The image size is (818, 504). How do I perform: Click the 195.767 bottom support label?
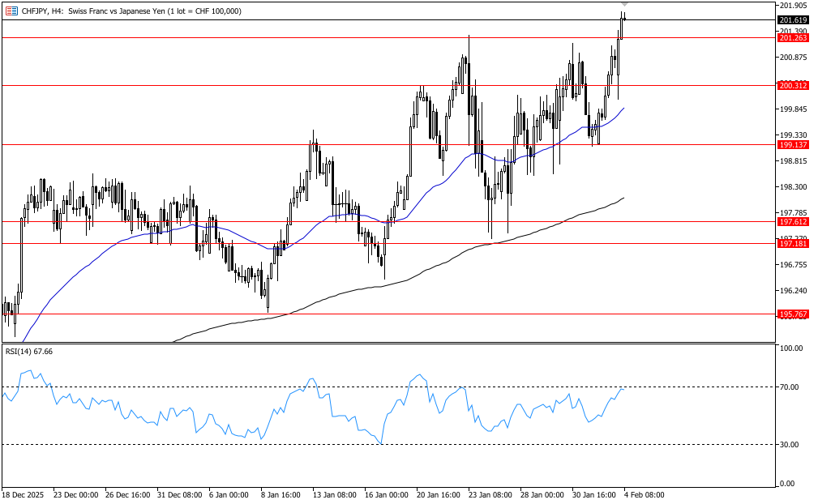793,314
